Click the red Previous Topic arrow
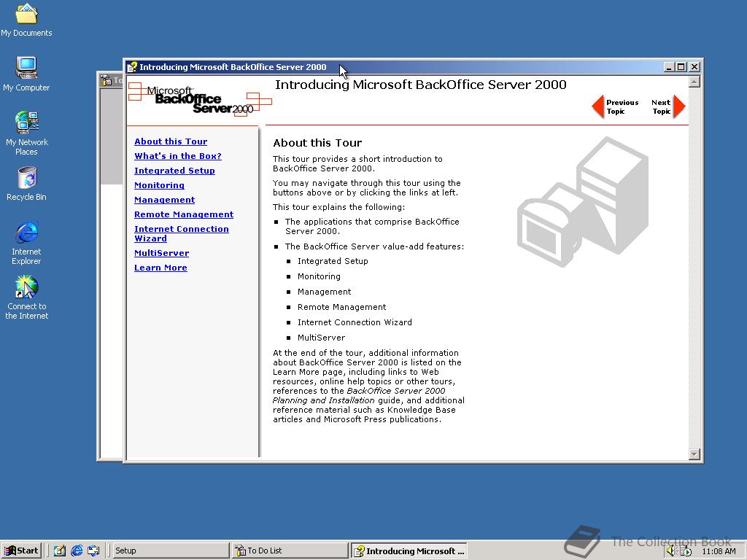This screenshot has width=747, height=560. pyautogui.click(x=598, y=106)
